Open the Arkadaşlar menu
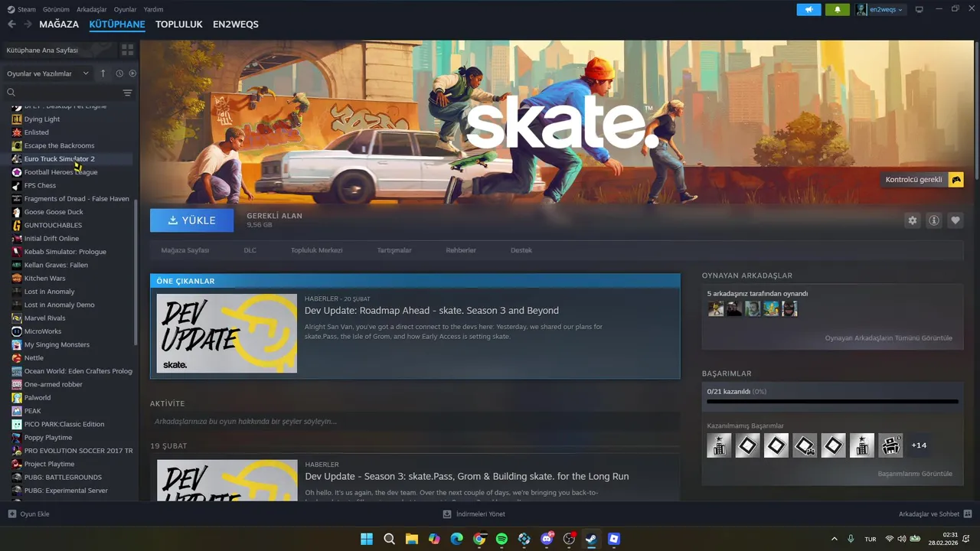Image resolution: width=980 pixels, height=551 pixels. tap(92, 10)
